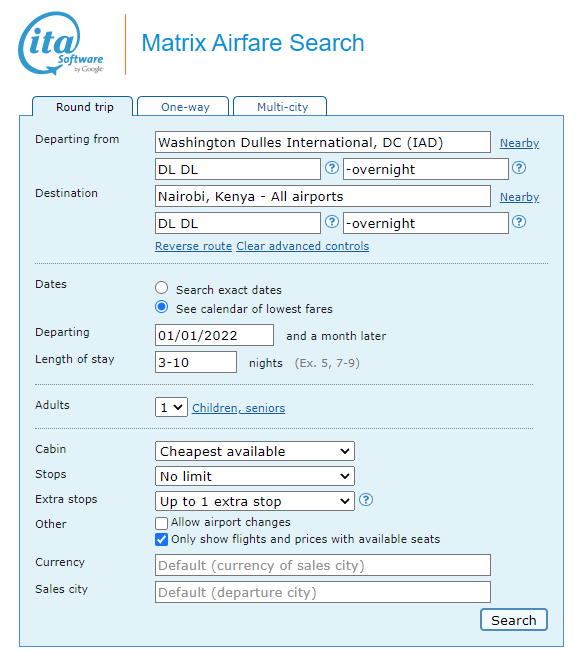
Task: Switch to the Multi-city tab
Action: pos(280,106)
